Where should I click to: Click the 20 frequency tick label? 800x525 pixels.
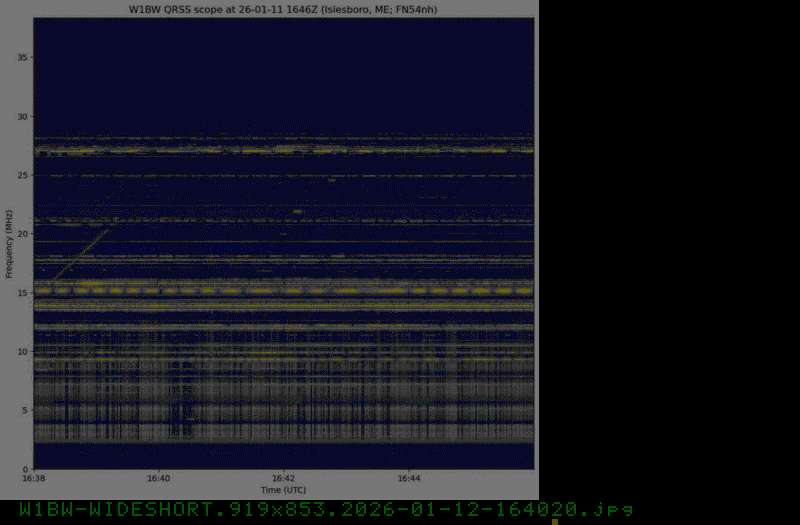21,233
